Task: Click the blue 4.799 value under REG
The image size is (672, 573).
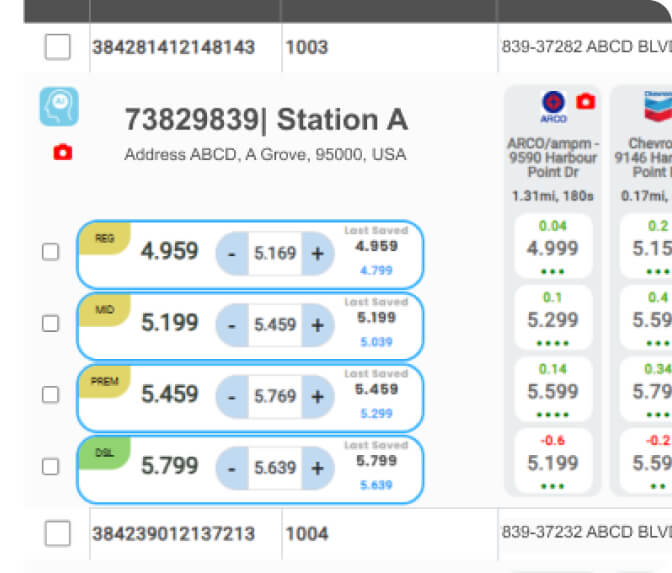Action: (376, 270)
